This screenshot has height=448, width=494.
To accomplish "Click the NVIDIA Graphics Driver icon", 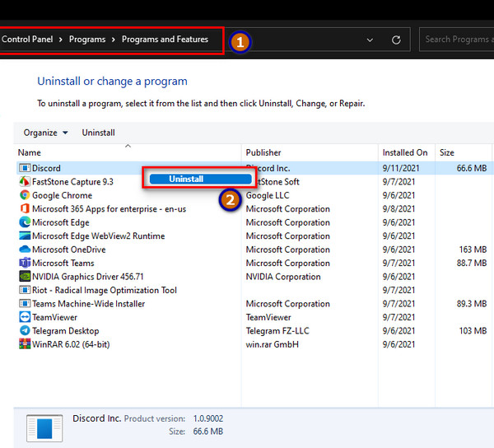I will tap(25, 277).
